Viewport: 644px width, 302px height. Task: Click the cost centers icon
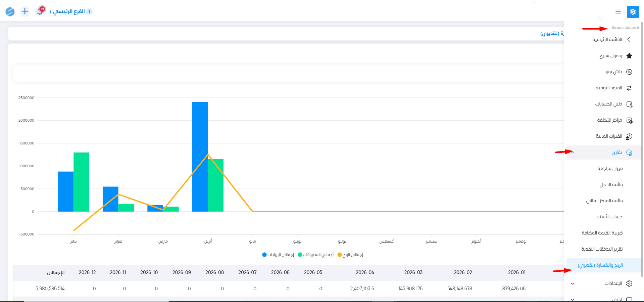click(629, 120)
